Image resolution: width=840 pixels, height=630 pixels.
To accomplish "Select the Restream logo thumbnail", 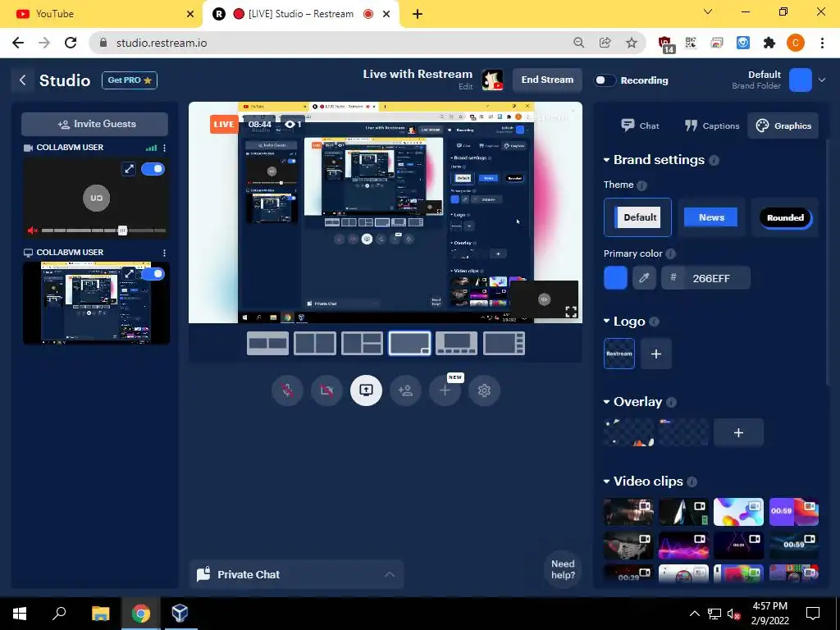I will (619, 354).
